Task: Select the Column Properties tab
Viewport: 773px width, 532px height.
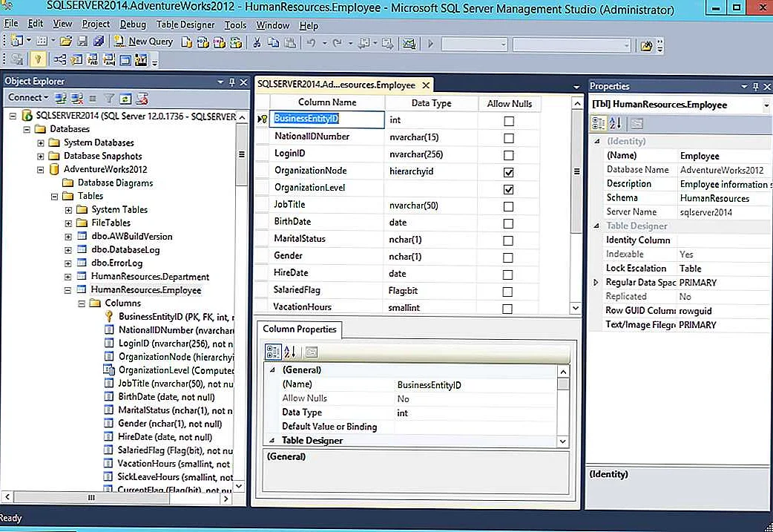Action: click(x=299, y=329)
